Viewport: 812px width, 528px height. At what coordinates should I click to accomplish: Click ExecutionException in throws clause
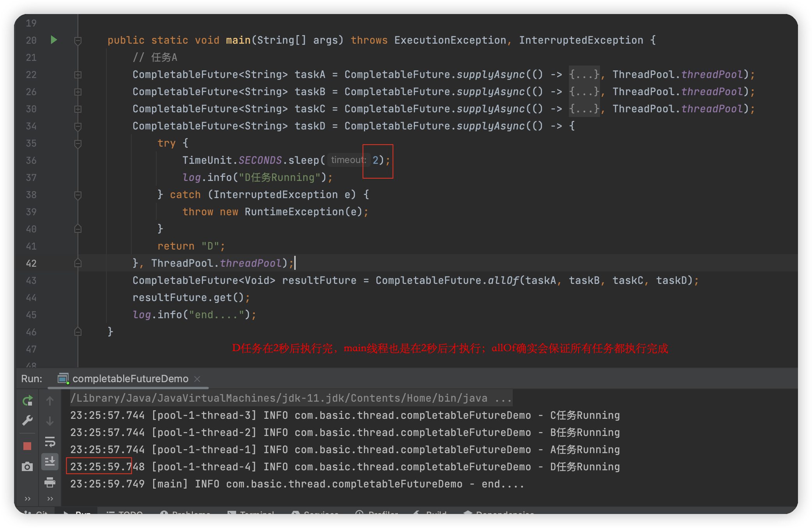(450, 40)
